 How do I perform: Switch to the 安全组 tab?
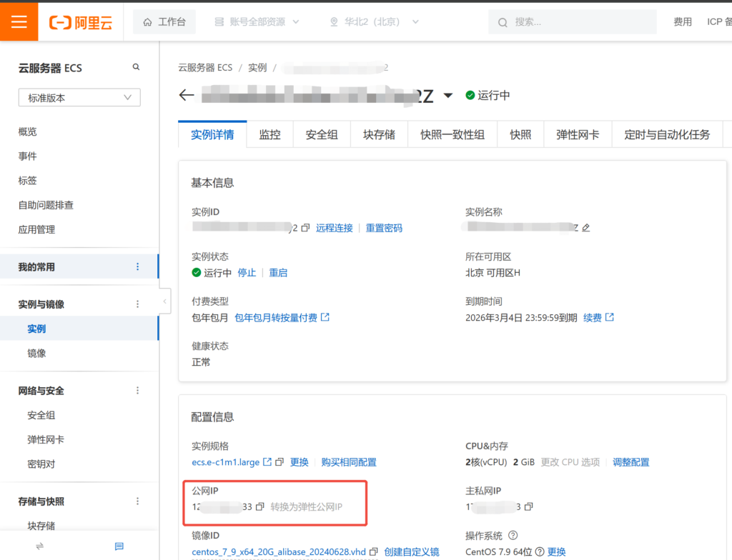pyautogui.click(x=322, y=134)
